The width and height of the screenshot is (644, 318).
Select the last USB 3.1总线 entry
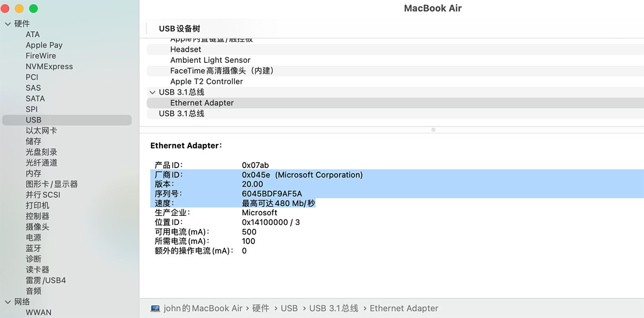pos(182,114)
